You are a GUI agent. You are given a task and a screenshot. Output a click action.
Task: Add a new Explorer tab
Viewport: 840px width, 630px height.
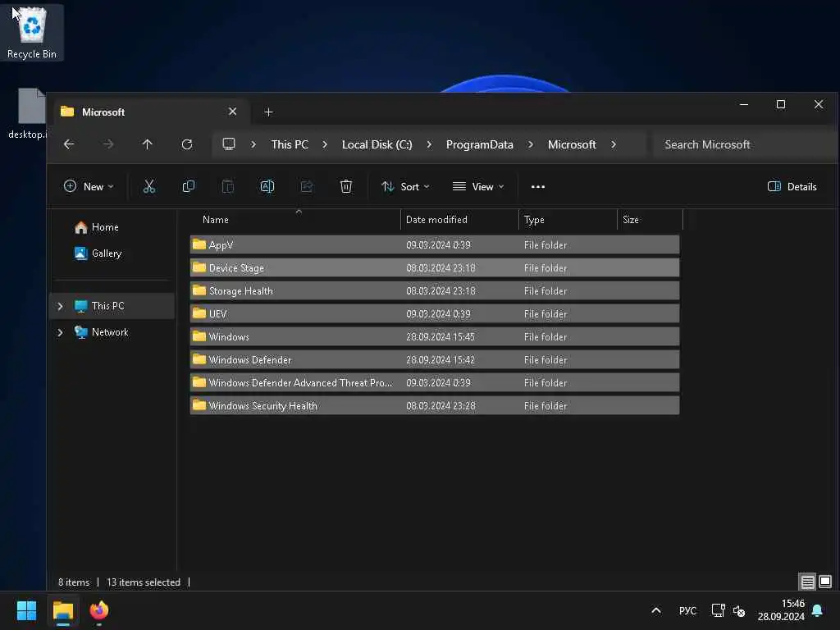click(x=268, y=112)
